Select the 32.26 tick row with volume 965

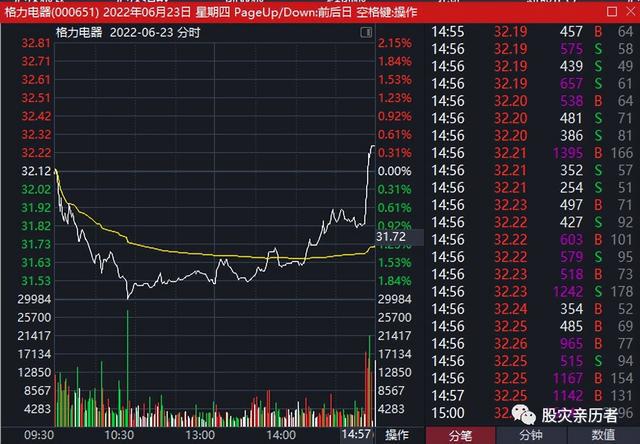click(x=532, y=344)
